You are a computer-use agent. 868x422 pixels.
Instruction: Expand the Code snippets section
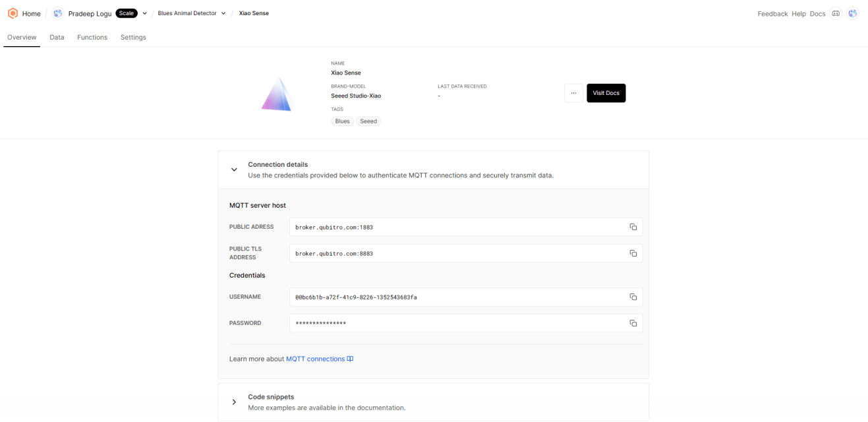234,402
